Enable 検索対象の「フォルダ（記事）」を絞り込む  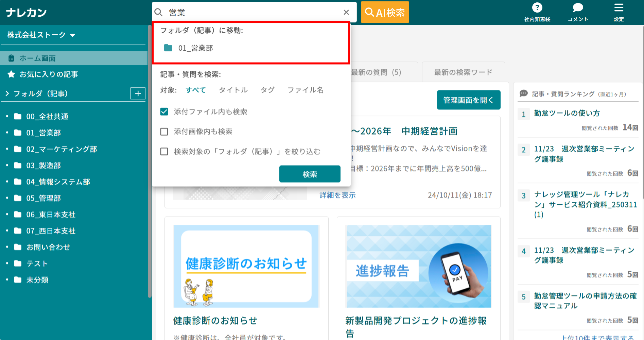click(164, 152)
